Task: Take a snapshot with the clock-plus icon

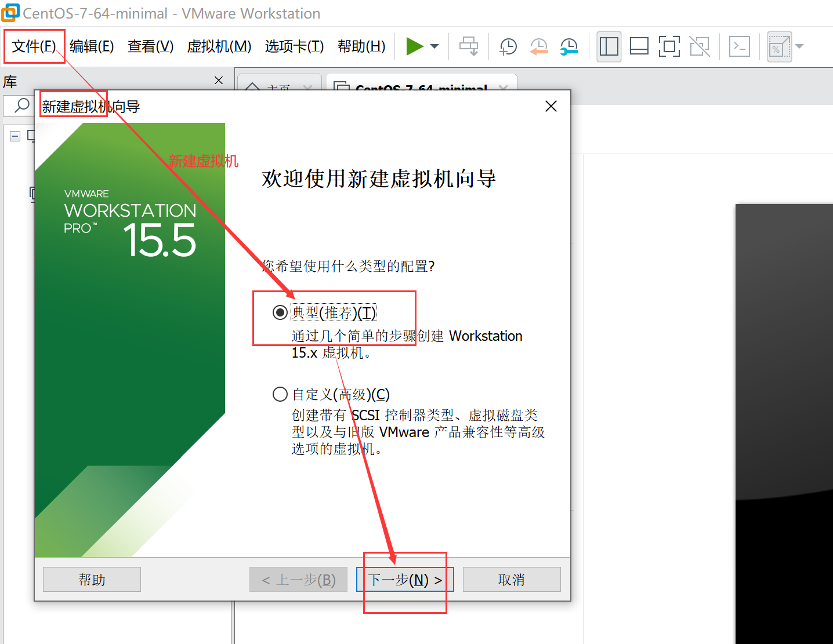Action: (x=508, y=46)
